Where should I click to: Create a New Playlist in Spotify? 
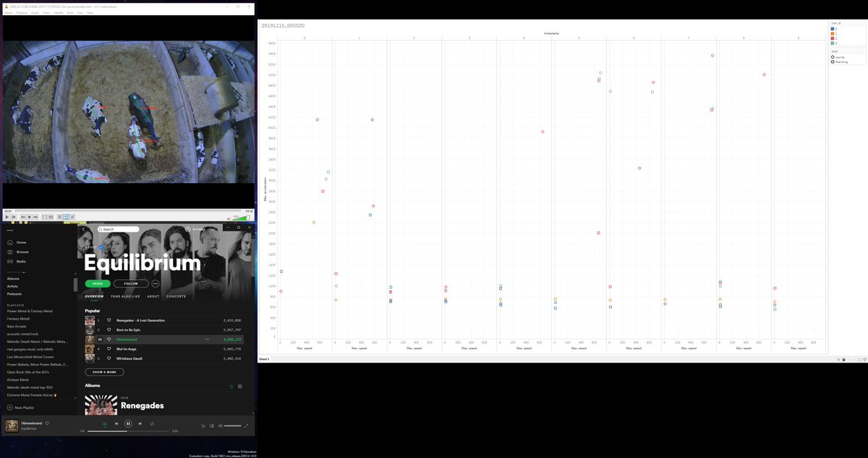click(20, 407)
